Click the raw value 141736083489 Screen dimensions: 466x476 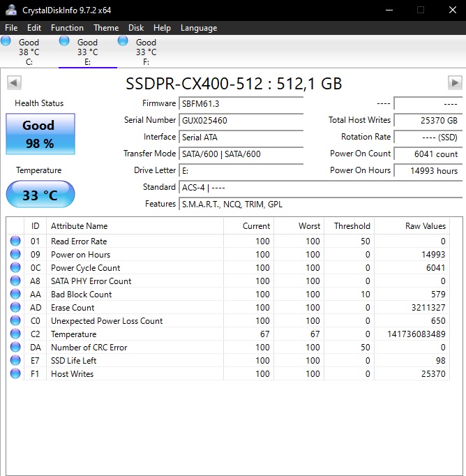click(416, 334)
